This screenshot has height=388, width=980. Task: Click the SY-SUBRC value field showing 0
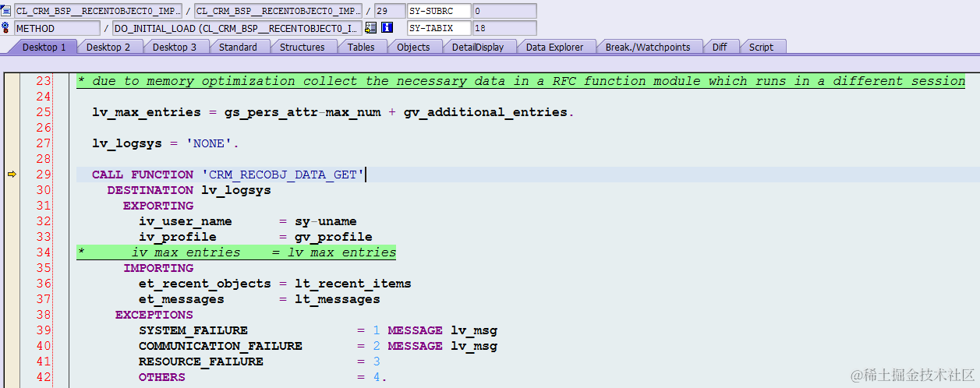(504, 11)
